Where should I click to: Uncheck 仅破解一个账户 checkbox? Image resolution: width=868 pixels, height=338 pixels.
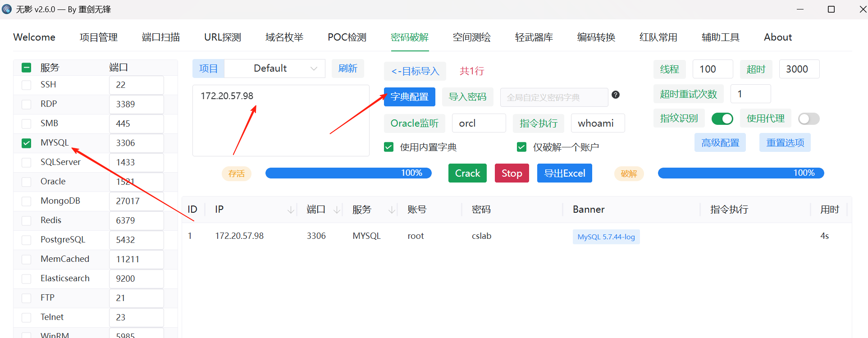click(x=521, y=147)
